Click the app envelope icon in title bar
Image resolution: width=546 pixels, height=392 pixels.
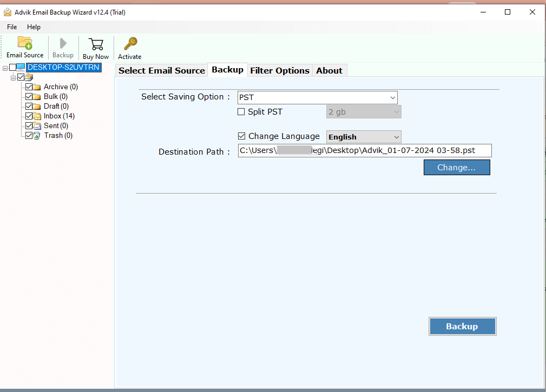click(8, 12)
